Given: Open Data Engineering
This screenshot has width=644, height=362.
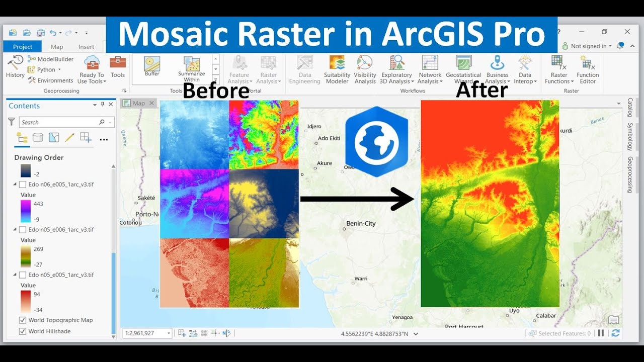Looking at the screenshot, I should coord(305,69).
